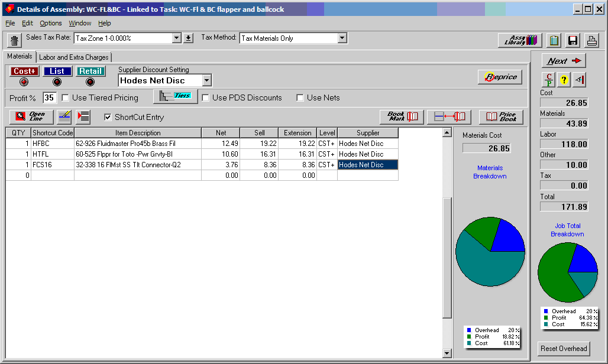Open the Edit menu
Viewport: 608px width, 364px height.
click(x=27, y=23)
